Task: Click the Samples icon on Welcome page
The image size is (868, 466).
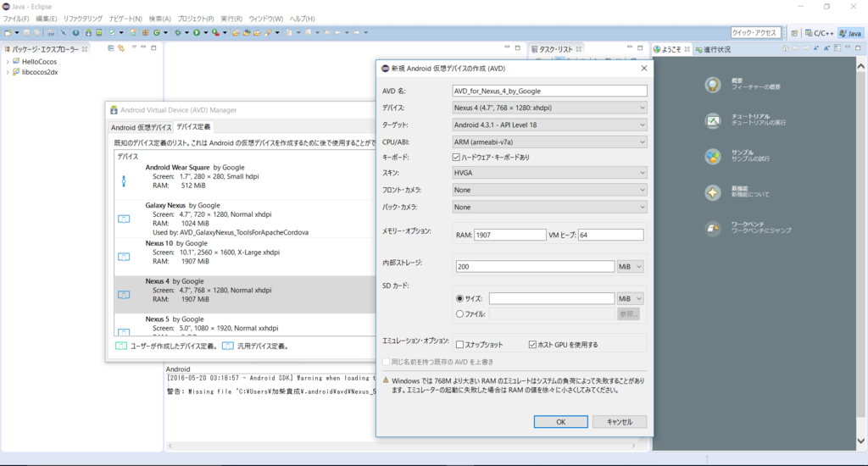Action: point(713,156)
